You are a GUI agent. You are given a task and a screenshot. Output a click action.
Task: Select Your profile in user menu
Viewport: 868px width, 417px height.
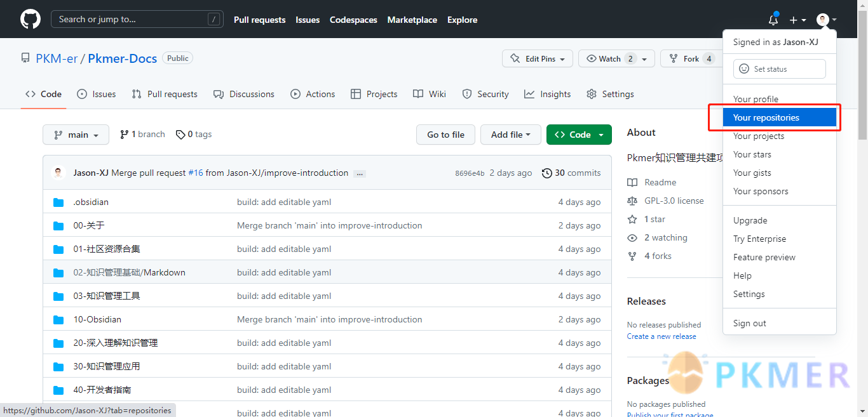point(780,99)
